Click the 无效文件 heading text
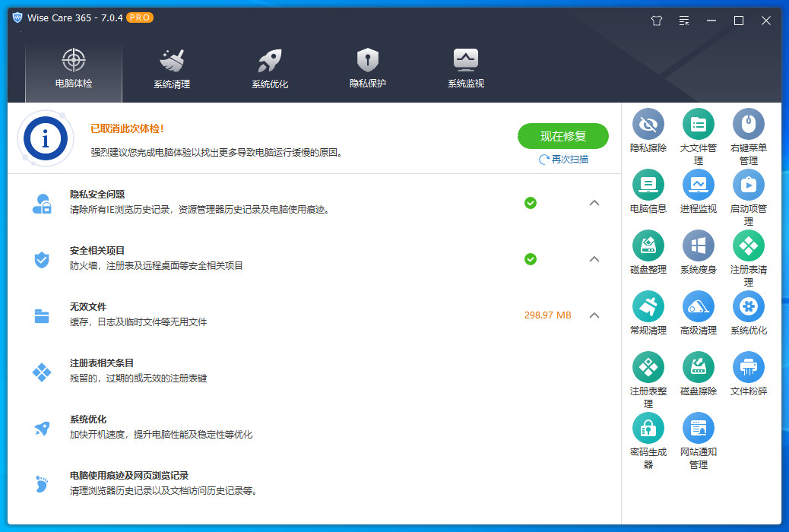The height and width of the screenshot is (532, 789). 88,306
